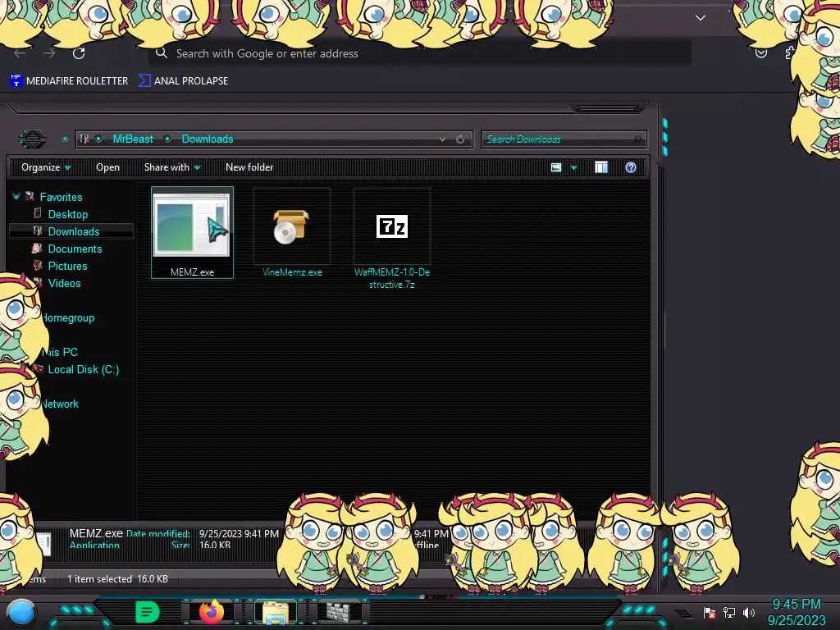Click the date modified value 9/25/2023 9:41 PM

pos(239,533)
